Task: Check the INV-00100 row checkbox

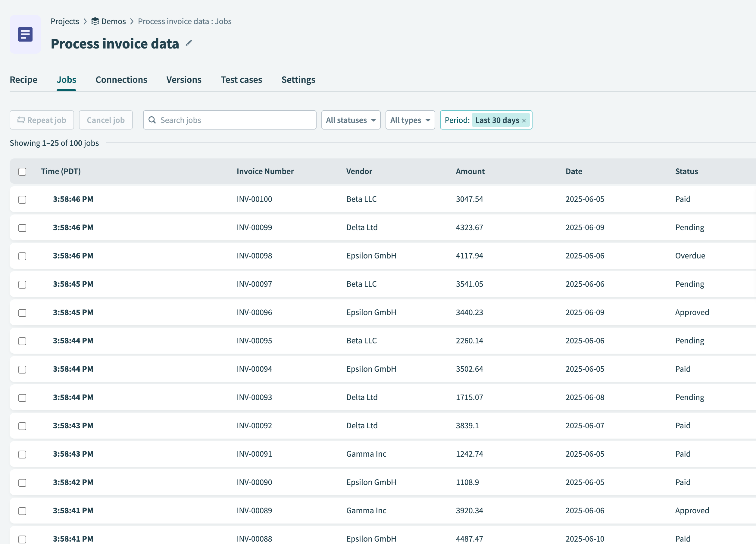Action: click(22, 200)
